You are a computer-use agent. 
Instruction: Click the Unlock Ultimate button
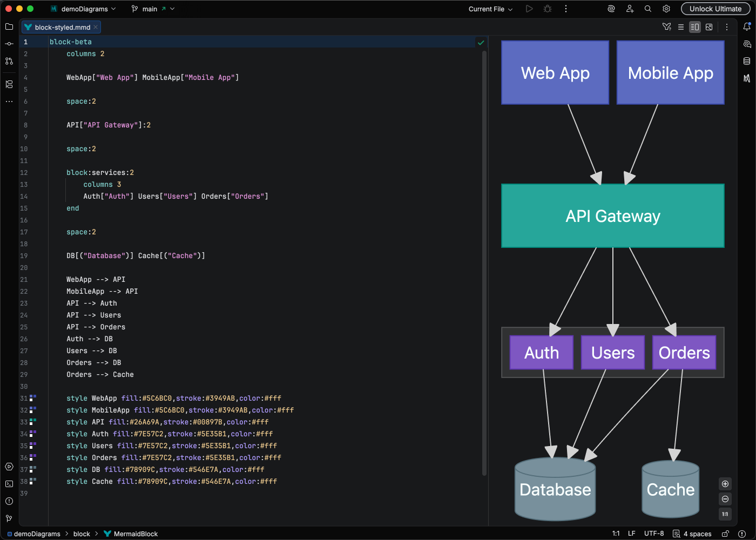pos(715,9)
